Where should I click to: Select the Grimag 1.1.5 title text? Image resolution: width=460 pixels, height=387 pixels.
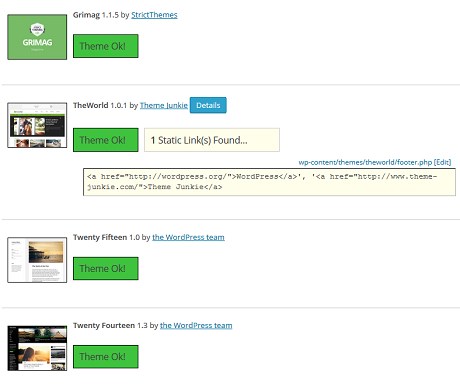(96, 15)
